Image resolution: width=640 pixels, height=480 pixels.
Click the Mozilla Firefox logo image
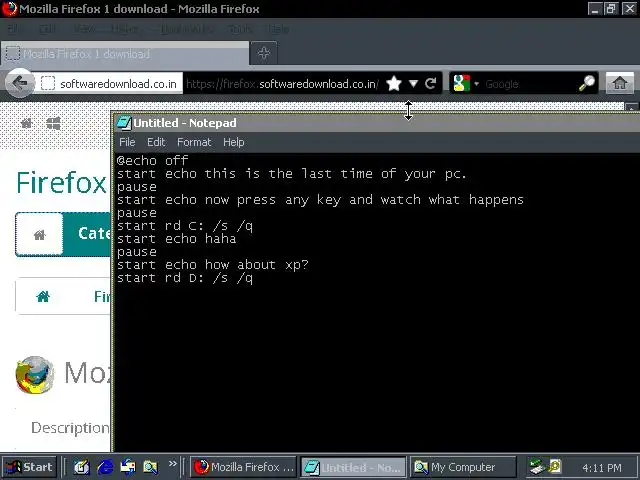[35, 375]
